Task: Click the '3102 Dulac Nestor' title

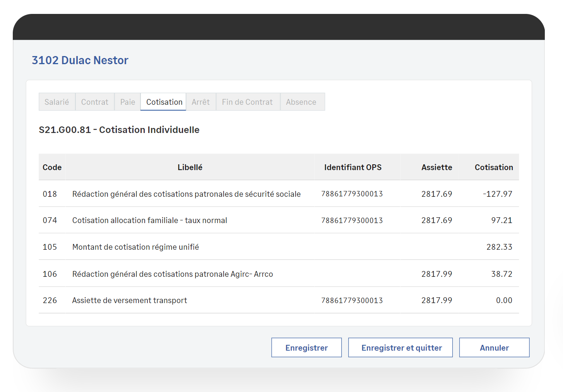Action: pyautogui.click(x=80, y=60)
